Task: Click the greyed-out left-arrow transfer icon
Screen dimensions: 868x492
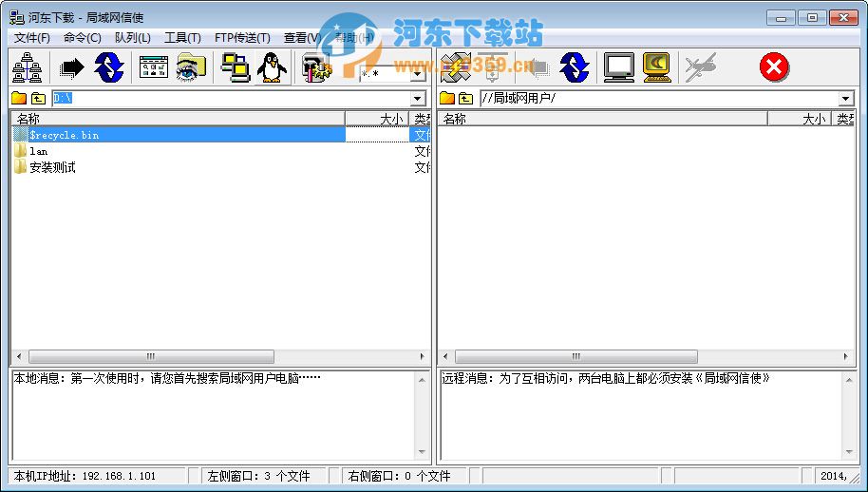Action: point(537,67)
